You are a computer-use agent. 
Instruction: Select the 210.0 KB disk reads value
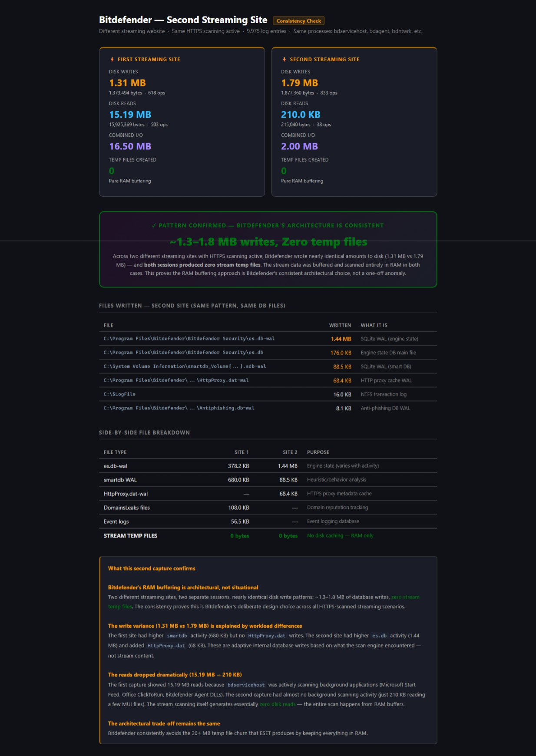pyautogui.click(x=301, y=115)
